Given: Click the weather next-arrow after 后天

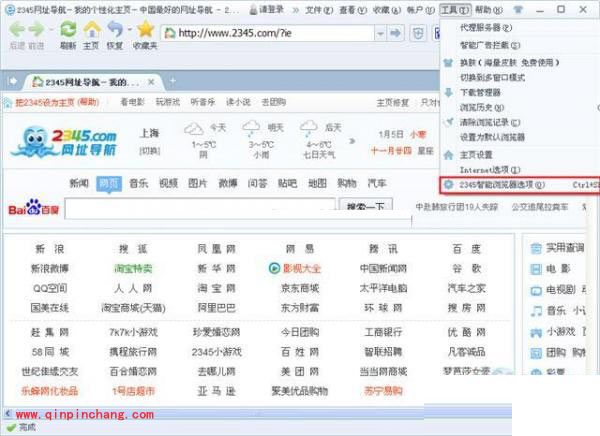Looking at the screenshot, I should coord(352,141).
